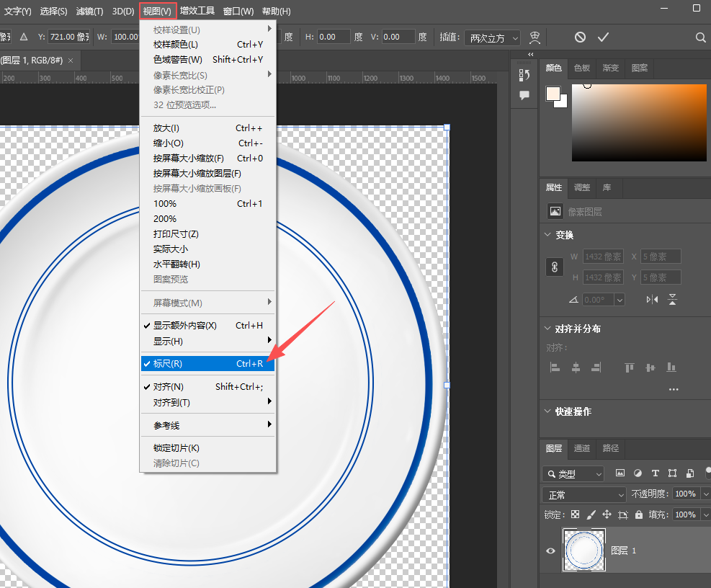
Task: Collapse the 快速操作 section
Action: point(547,411)
